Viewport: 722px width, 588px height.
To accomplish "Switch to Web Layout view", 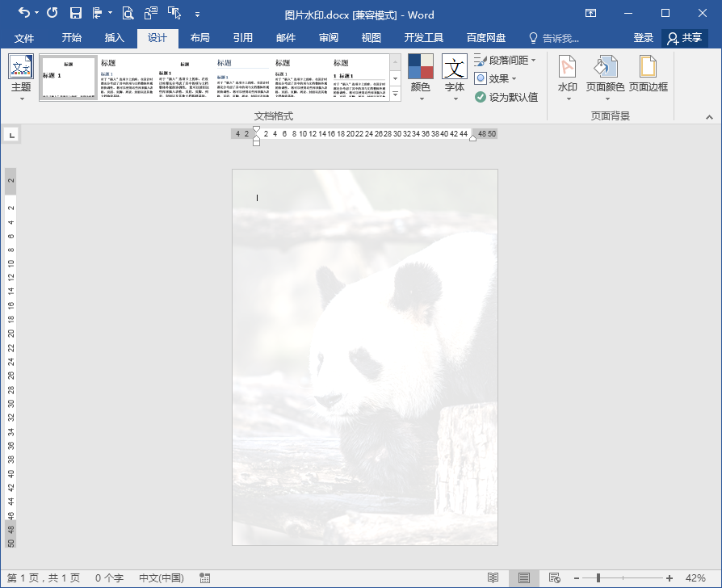I will pos(554,577).
